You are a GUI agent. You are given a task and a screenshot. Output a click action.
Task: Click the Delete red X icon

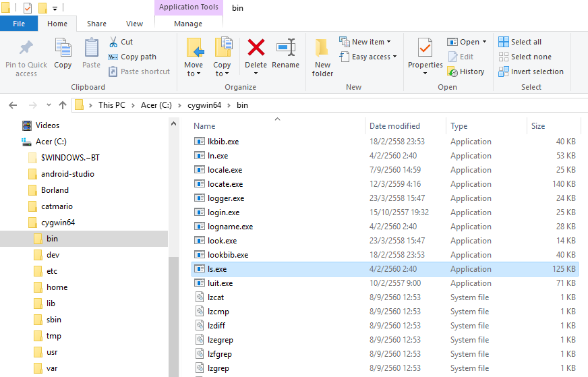pyautogui.click(x=256, y=49)
